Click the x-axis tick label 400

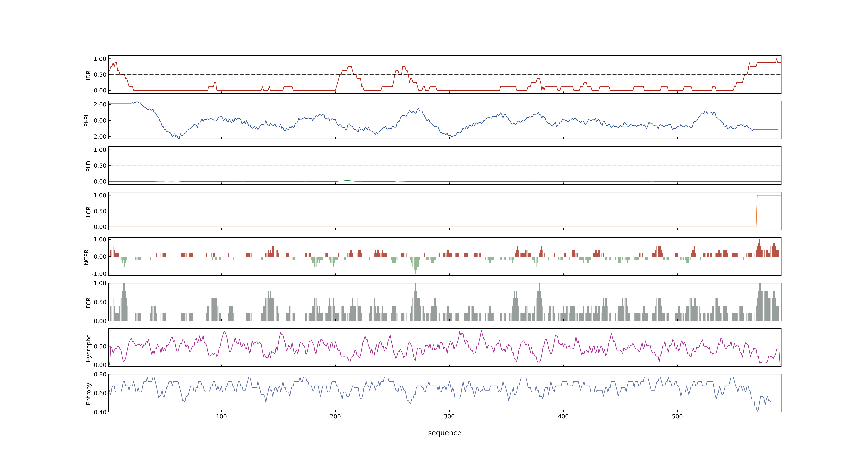point(563,416)
